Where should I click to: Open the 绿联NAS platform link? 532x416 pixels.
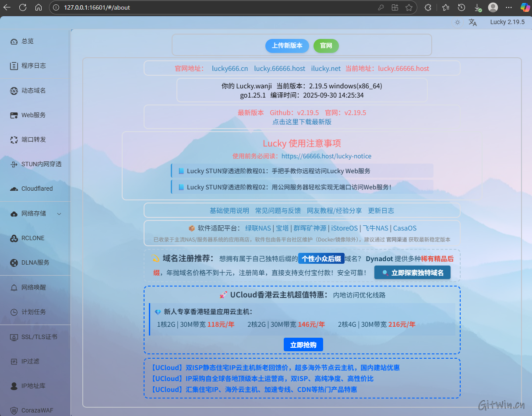pyautogui.click(x=258, y=228)
